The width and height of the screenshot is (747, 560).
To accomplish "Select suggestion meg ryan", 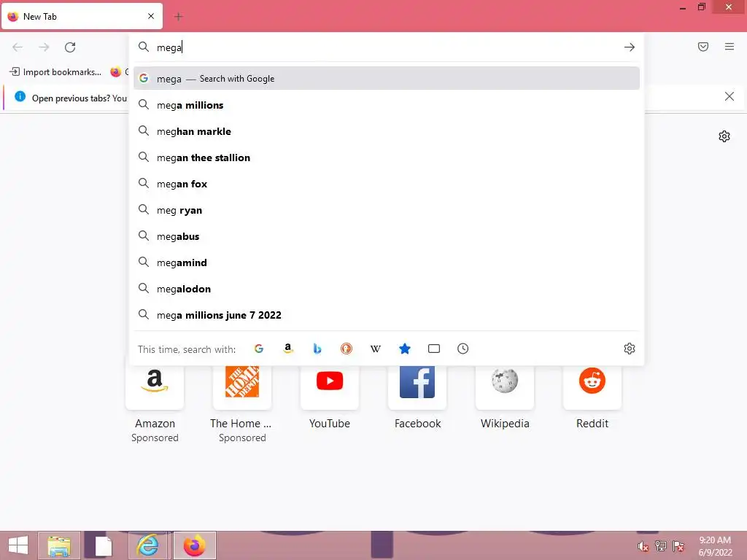I will click(x=387, y=210).
